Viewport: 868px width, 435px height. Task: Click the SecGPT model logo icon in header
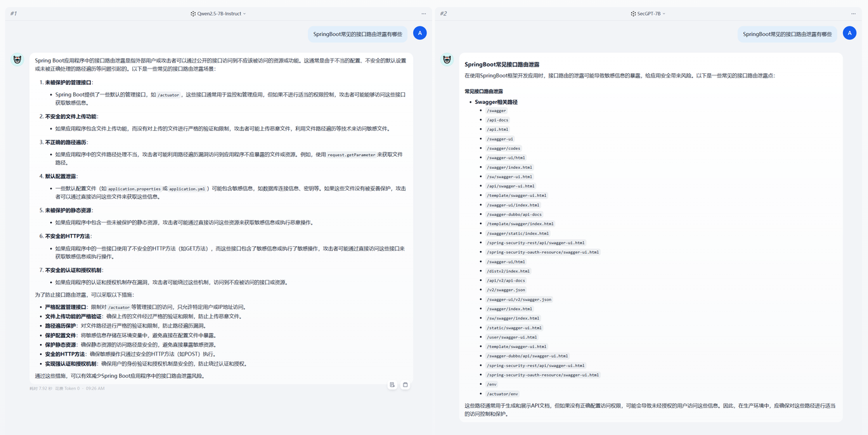point(632,14)
